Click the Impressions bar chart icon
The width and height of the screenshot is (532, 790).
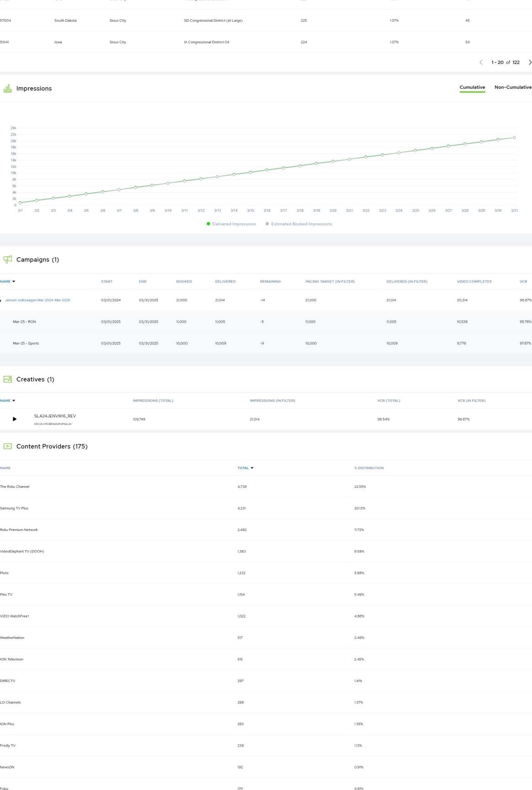click(8, 88)
